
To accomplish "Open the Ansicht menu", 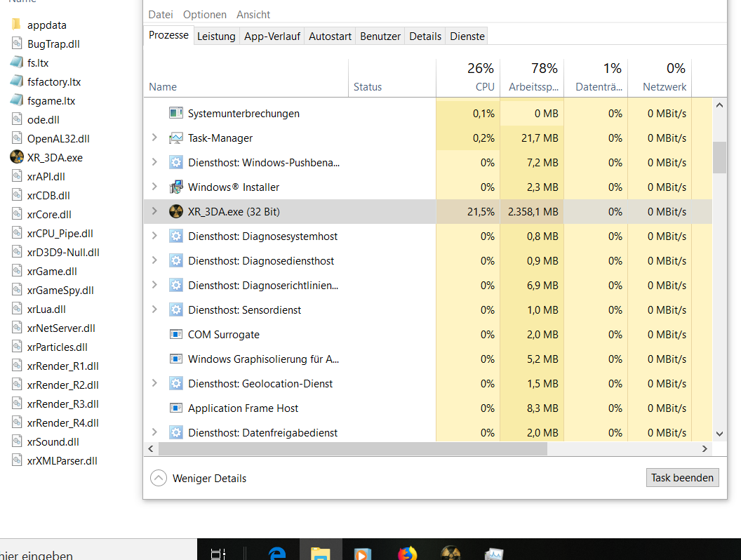I will coord(253,15).
